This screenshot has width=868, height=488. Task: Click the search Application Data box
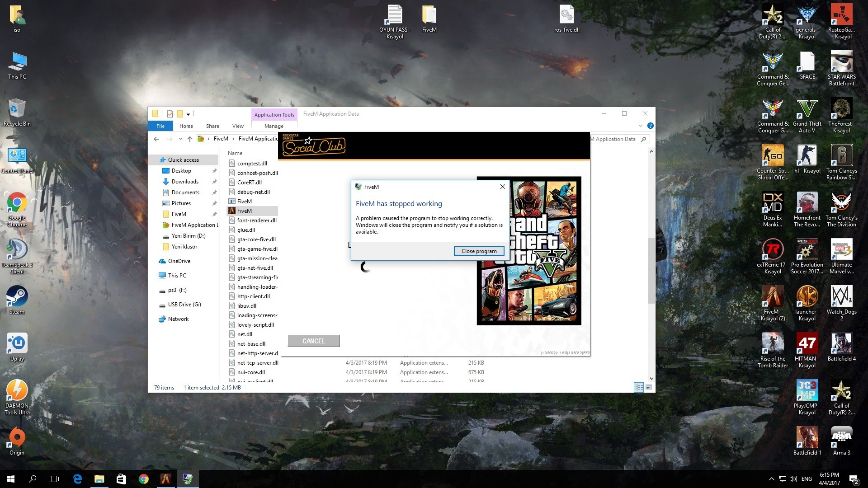click(x=619, y=139)
